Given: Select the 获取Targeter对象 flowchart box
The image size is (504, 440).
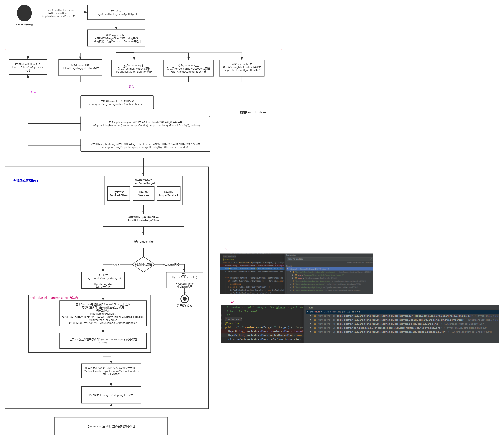Looking at the screenshot, I should (143, 242).
